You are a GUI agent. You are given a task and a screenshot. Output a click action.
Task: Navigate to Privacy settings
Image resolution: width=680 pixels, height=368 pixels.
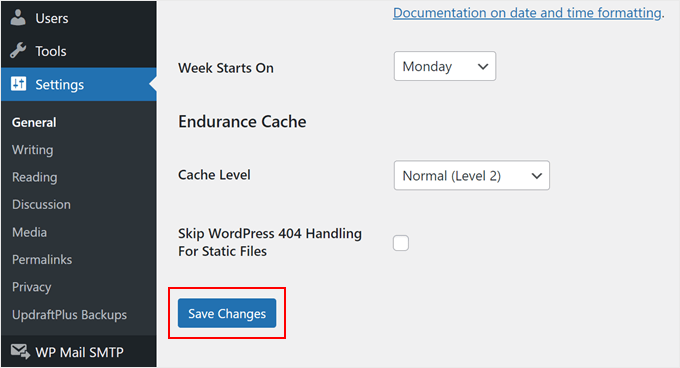(32, 287)
